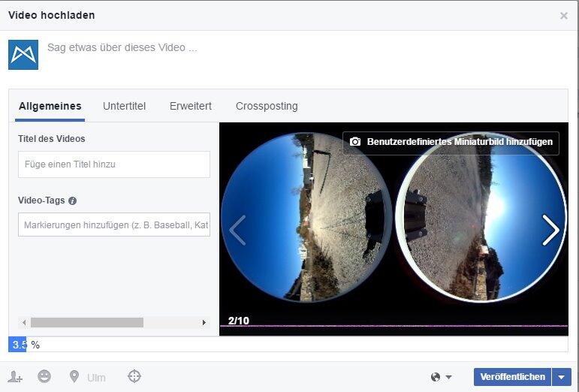Open the Erweitert tab
The image size is (579, 392).
tap(190, 106)
